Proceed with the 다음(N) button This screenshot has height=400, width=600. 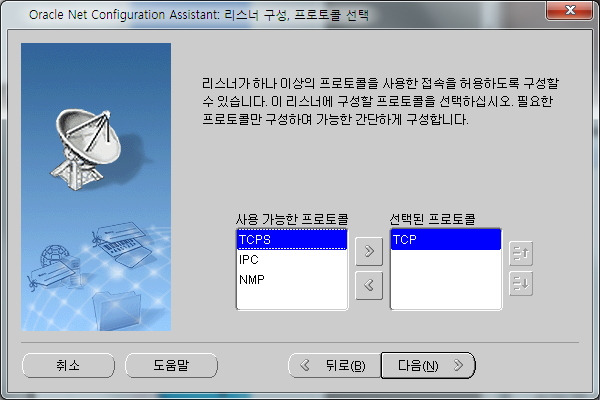point(428,365)
